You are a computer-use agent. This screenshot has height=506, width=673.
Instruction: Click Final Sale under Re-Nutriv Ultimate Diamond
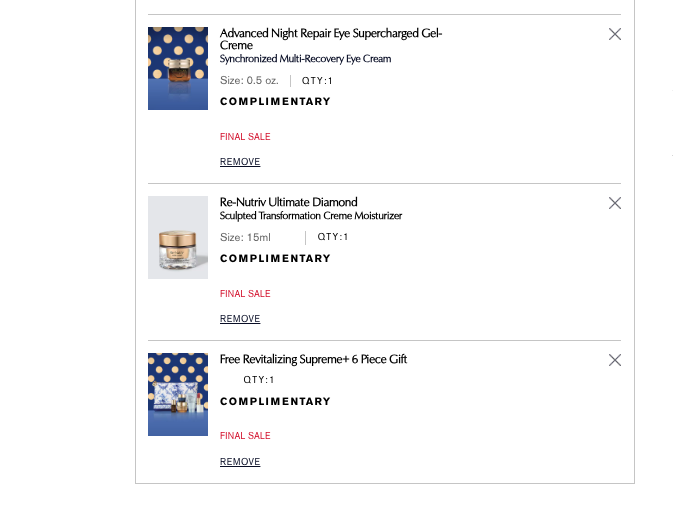[245, 294]
